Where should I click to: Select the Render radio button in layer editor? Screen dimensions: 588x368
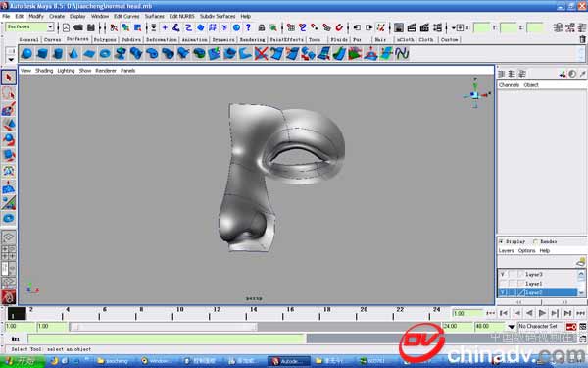click(x=535, y=241)
